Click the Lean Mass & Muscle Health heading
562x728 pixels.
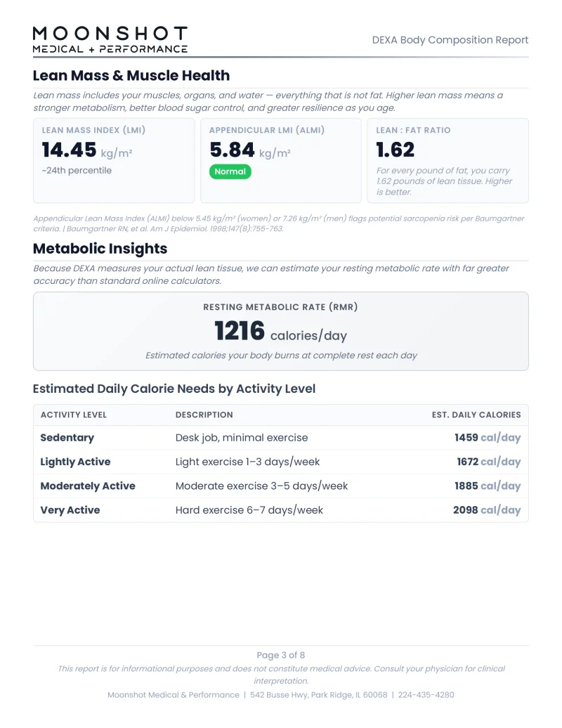pos(131,76)
